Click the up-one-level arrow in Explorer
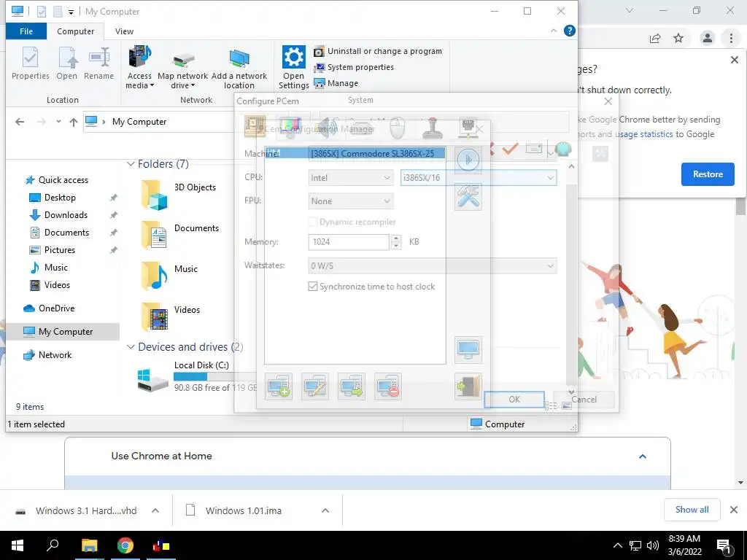The width and height of the screenshot is (747, 560). point(74,122)
